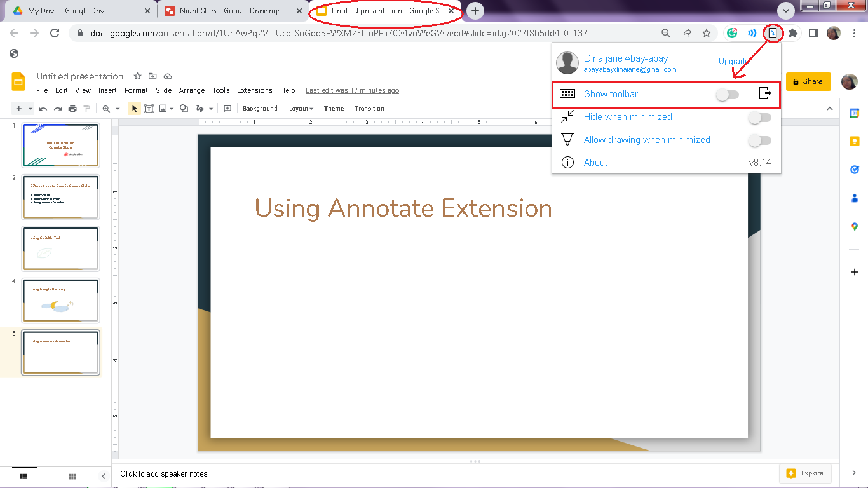Turn on the Show toolbar toggle
Image resolution: width=868 pixels, height=488 pixels.
pos(728,94)
